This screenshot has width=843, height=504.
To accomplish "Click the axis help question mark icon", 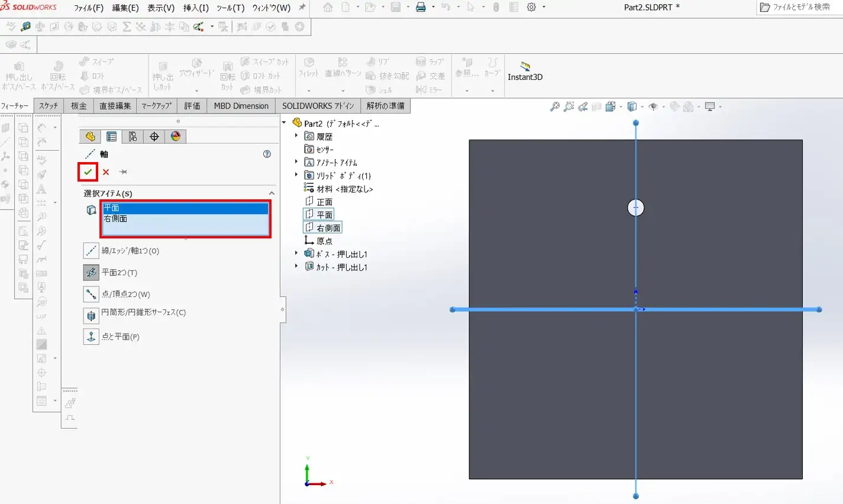I will tap(267, 154).
